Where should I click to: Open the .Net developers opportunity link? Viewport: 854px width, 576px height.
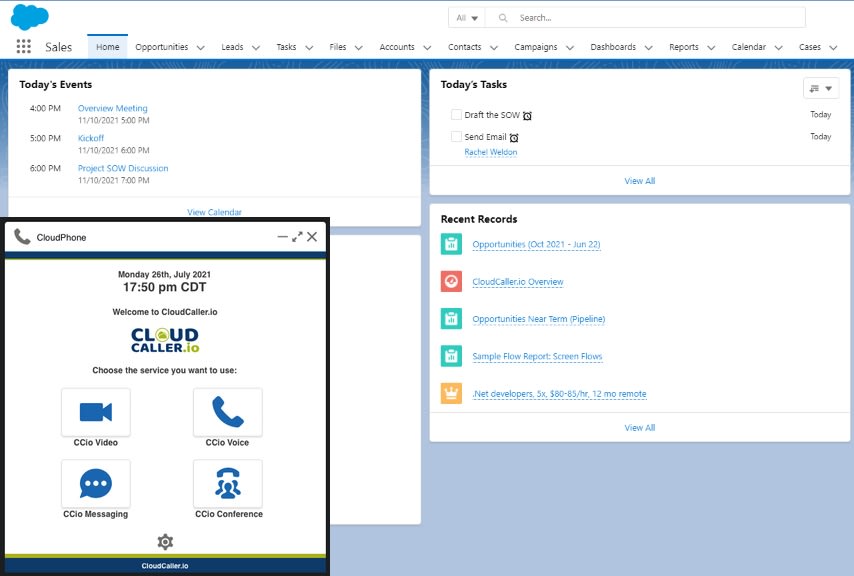559,394
